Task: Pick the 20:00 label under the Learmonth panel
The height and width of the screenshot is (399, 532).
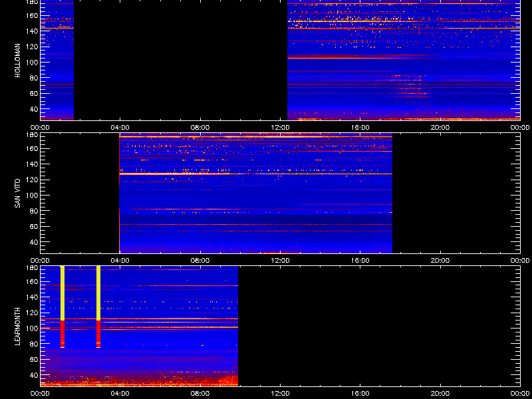Action: click(x=440, y=394)
